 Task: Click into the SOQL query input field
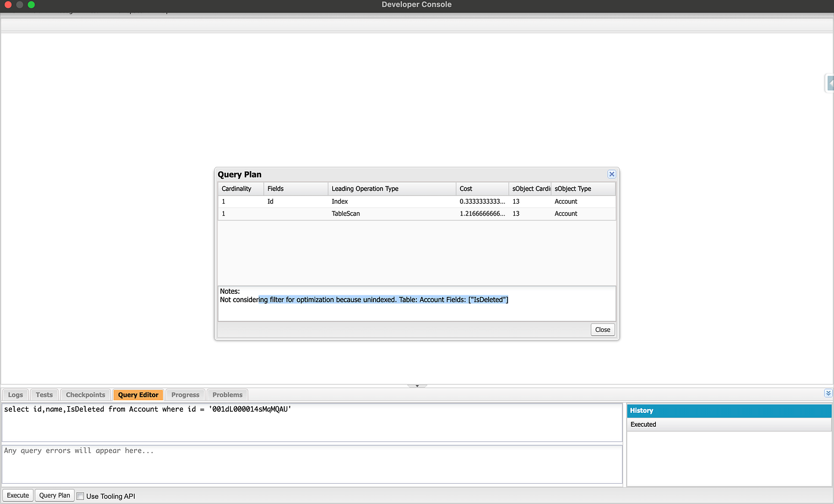coord(312,422)
